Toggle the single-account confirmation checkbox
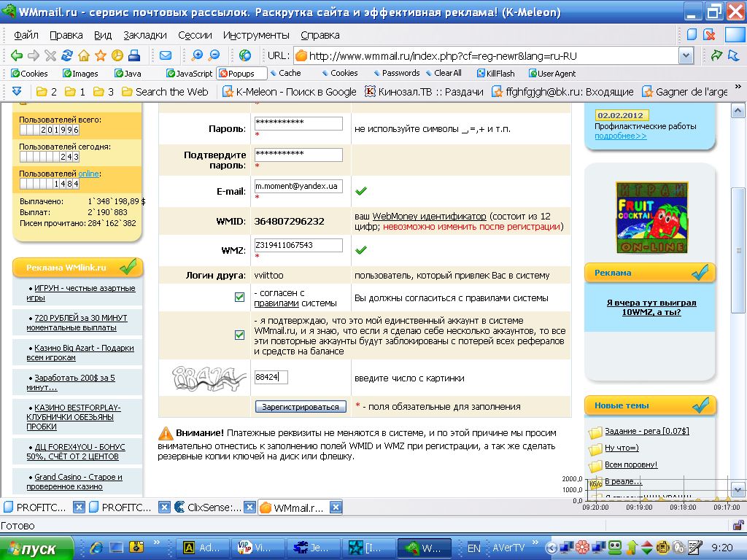Screen dimensions: 747x560 [x=239, y=335]
